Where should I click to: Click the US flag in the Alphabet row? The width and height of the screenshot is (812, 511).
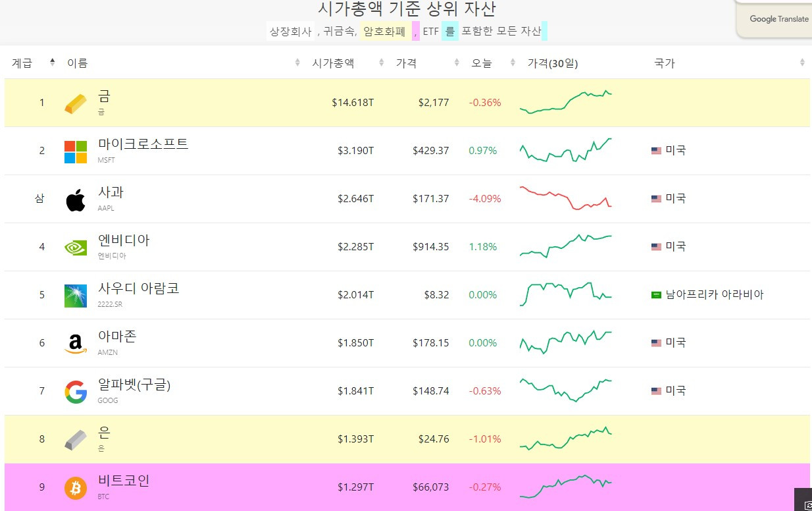(656, 391)
